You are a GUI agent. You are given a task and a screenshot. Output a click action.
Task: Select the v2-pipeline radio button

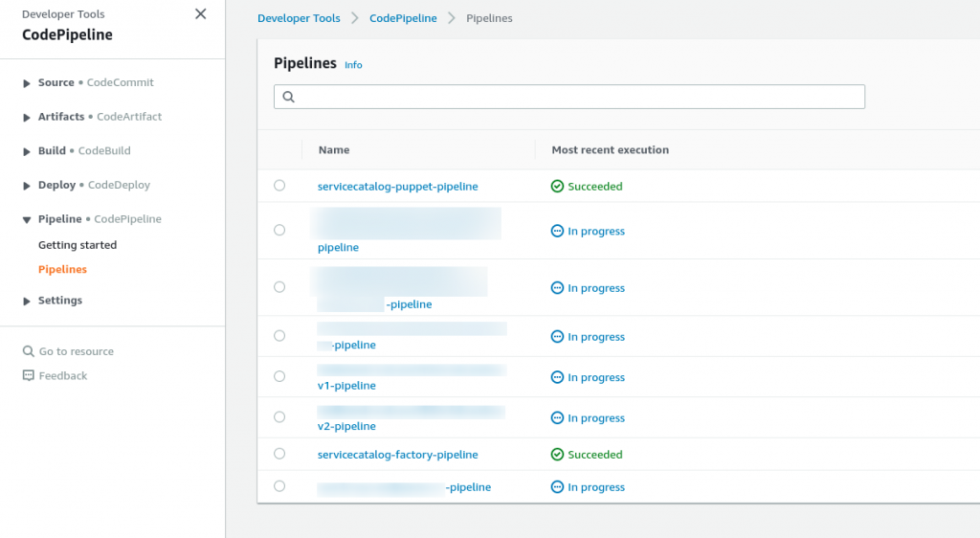tap(279, 416)
